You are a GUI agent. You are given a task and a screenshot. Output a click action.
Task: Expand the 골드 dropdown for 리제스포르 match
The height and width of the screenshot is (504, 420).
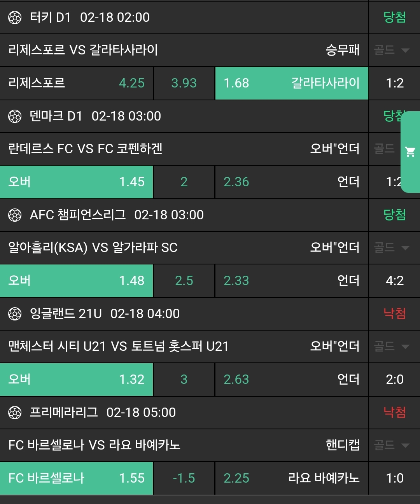pos(392,50)
